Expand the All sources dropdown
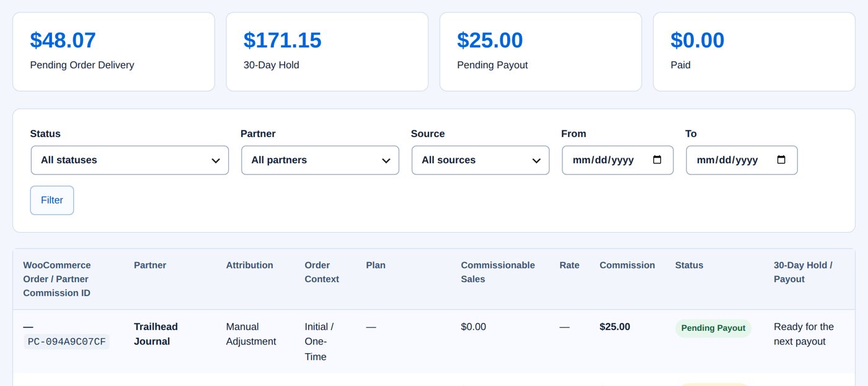 (480, 160)
